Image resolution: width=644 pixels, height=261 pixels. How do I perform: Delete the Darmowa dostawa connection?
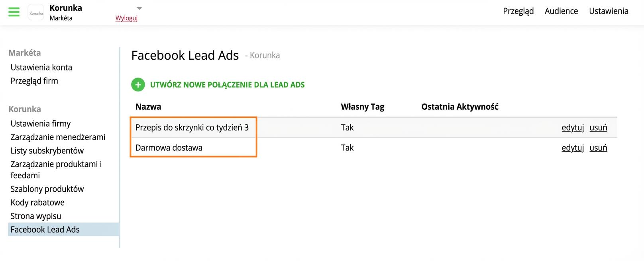pyautogui.click(x=598, y=148)
